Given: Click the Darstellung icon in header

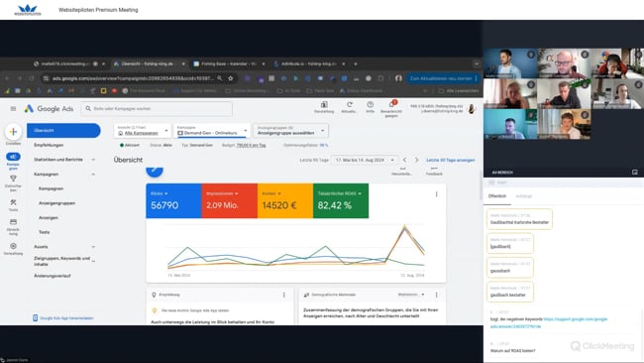Looking at the screenshot, I should (x=324, y=105).
